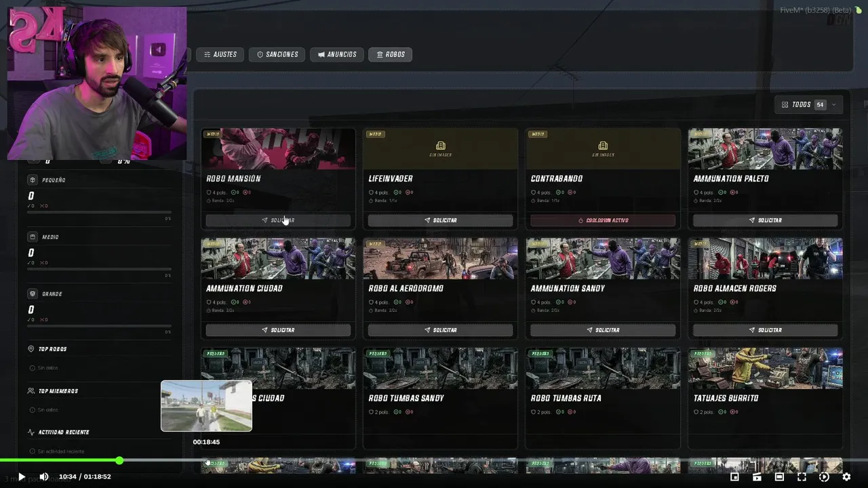This screenshot has height=488, width=868.
Task: Click the Actividad Reciente pulse icon
Action: pos(31,432)
